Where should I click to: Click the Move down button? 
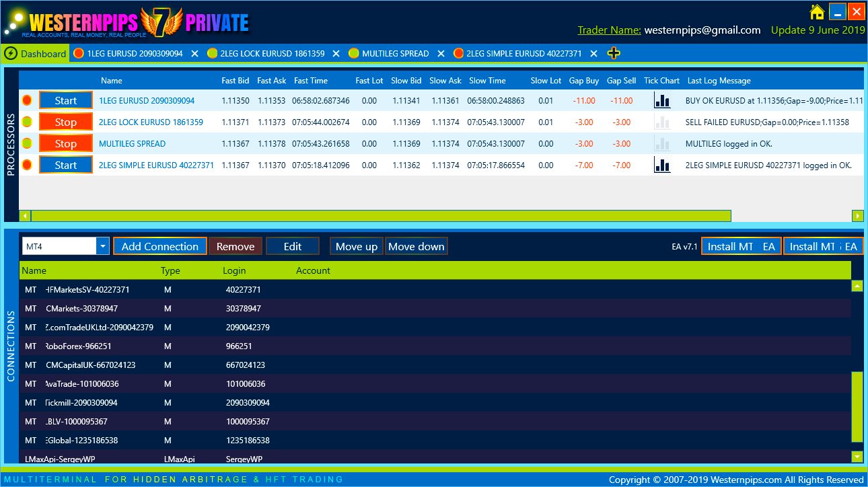[x=417, y=246]
